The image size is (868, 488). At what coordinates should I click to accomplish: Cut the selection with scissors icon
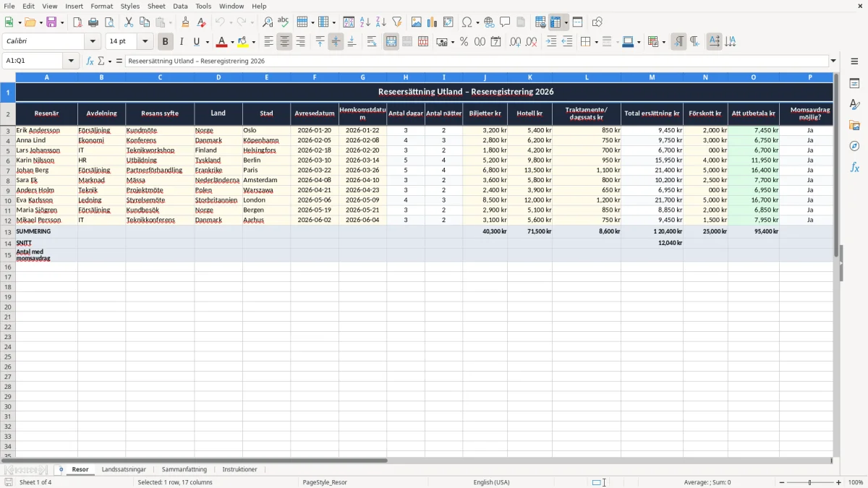[129, 22]
